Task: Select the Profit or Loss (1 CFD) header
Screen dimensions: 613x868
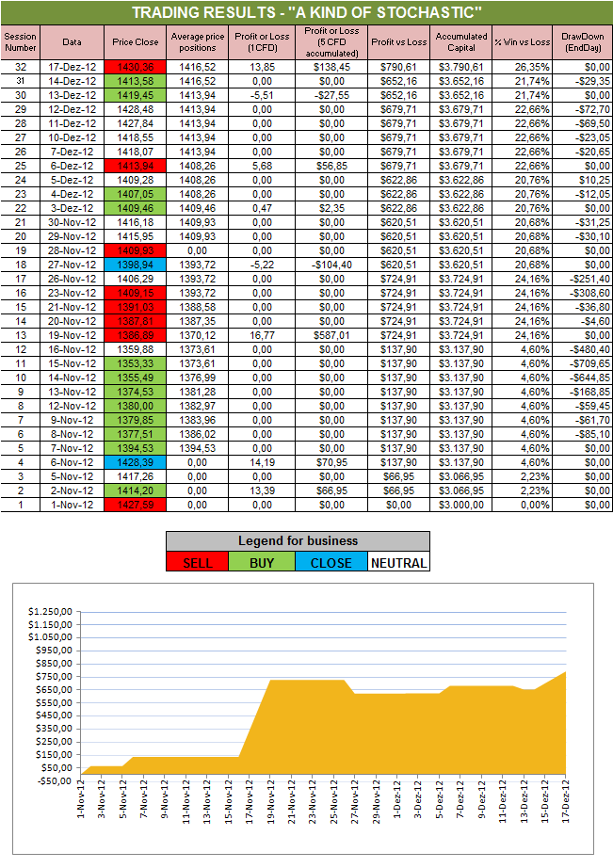Action: pos(262,42)
